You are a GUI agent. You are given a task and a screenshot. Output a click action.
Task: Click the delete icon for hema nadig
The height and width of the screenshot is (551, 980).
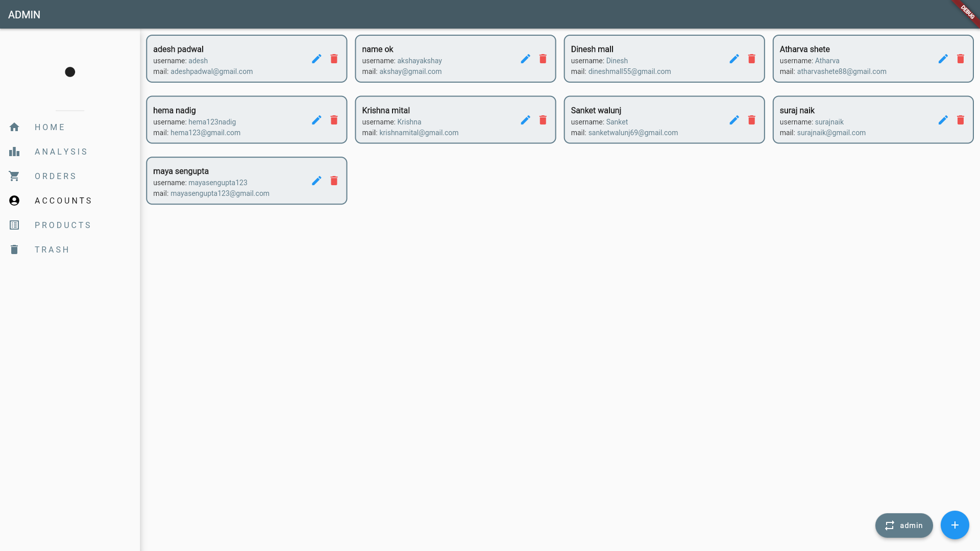pyautogui.click(x=334, y=120)
